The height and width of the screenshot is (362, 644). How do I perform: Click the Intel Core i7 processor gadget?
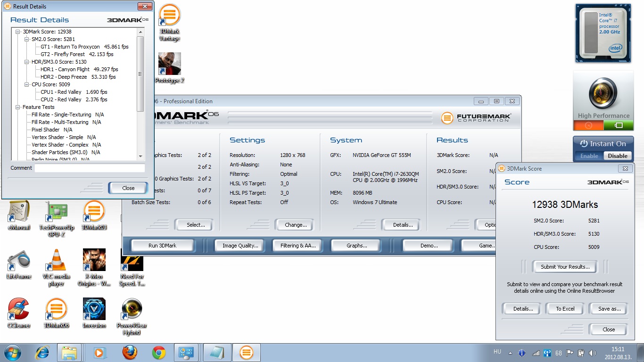click(603, 33)
